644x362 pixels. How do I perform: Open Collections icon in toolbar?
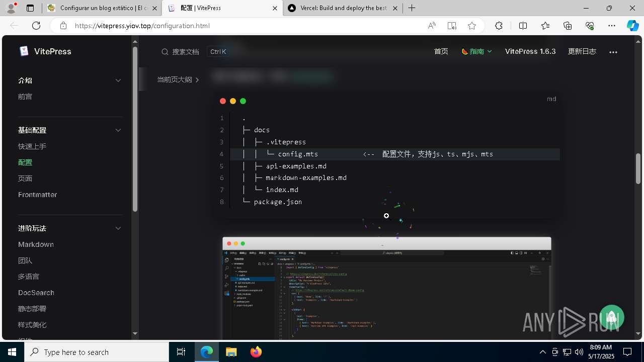point(568,26)
